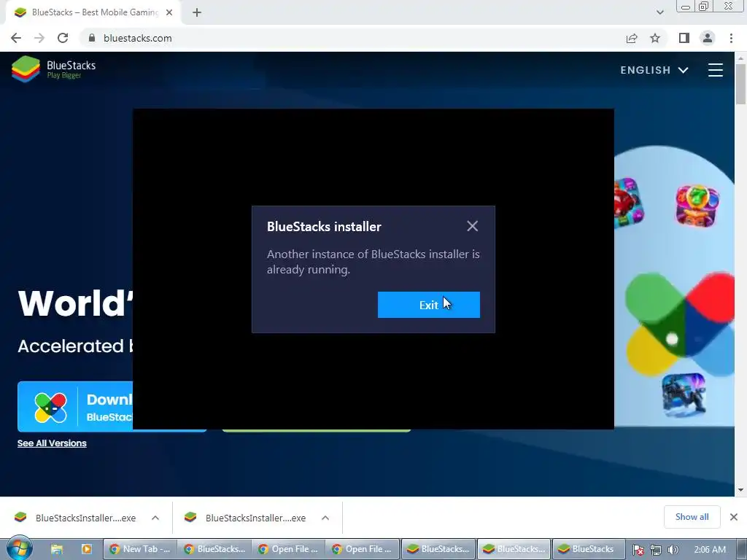Share this page via share icon
The height and width of the screenshot is (560, 747).
click(x=632, y=38)
